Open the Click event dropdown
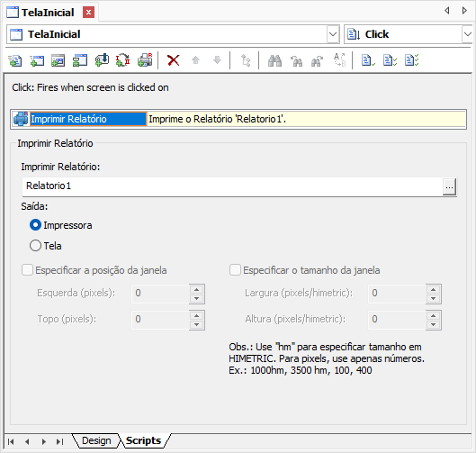This screenshot has height=453, width=476. coord(468,34)
